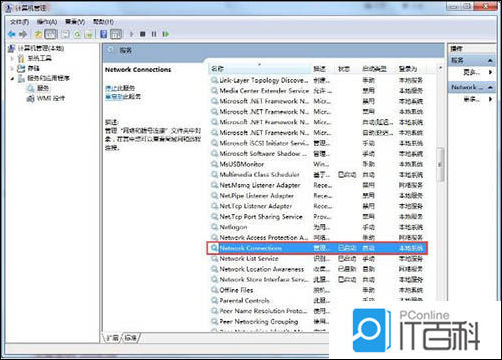Toggle the Show/Hide Action Pane toolbar icon

[x=116, y=34]
